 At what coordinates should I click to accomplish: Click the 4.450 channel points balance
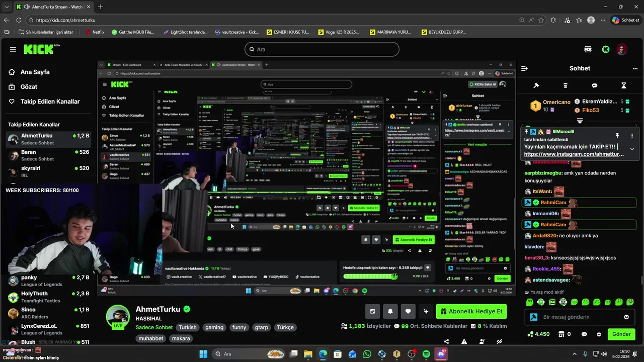538,334
